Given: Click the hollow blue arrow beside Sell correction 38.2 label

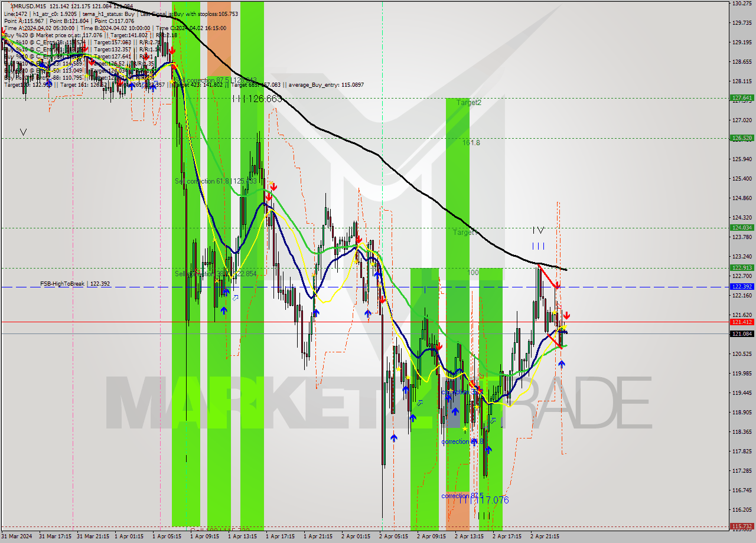Looking at the screenshot, I should point(235,297).
